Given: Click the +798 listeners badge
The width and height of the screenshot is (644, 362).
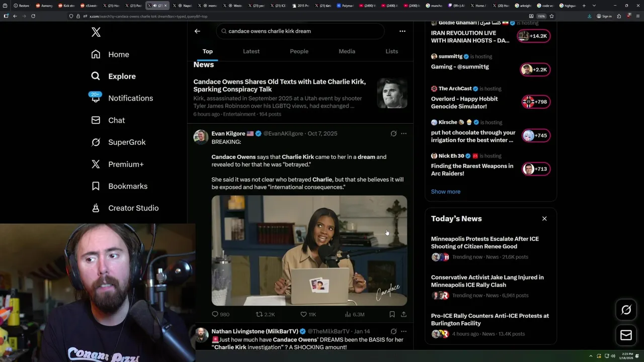Looking at the screenshot, I should 536,102.
